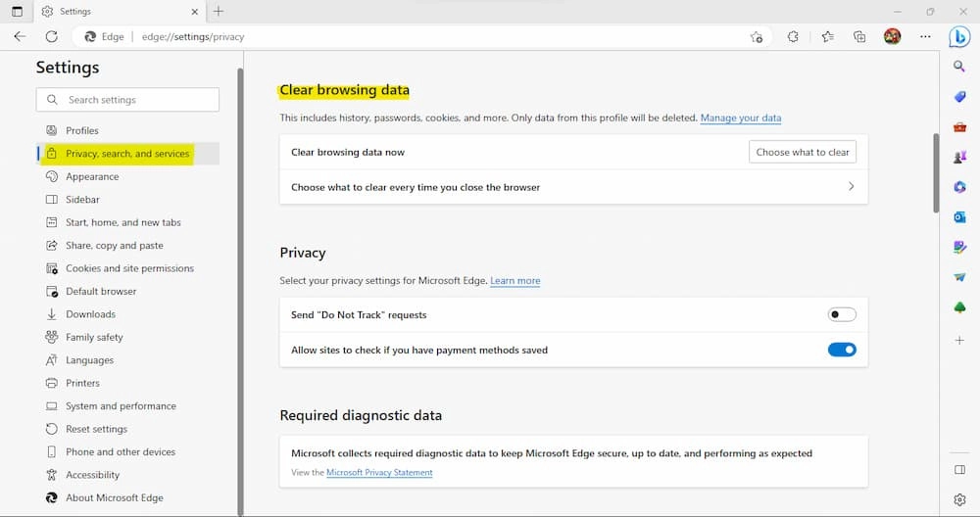980x517 pixels.
Task: Open Start, home, and new tabs
Action: click(128, 222)
